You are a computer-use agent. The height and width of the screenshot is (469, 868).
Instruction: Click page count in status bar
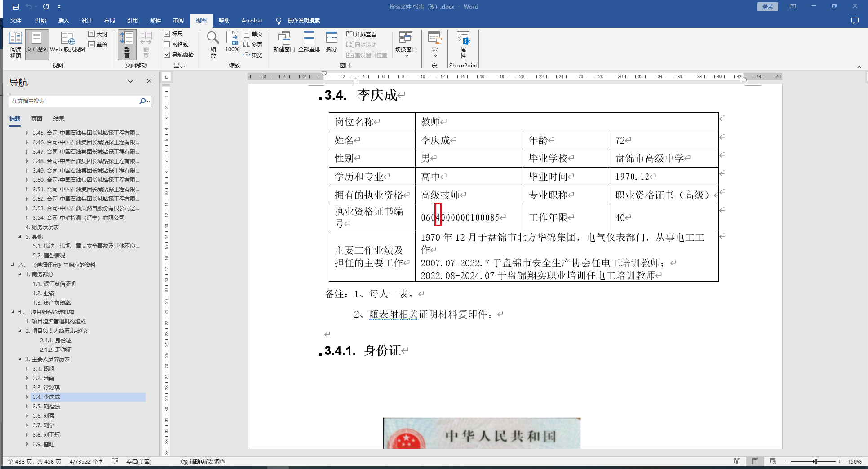(x=35, y=461)
